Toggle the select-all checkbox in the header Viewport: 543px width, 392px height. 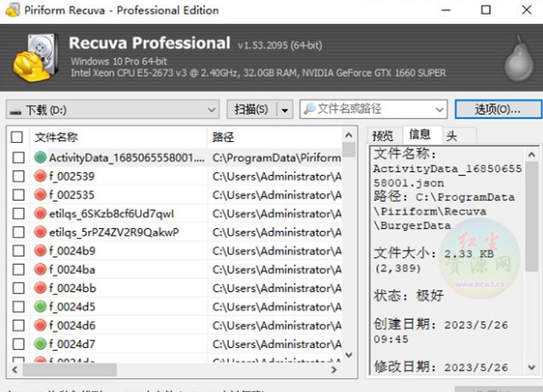(17, 137)
